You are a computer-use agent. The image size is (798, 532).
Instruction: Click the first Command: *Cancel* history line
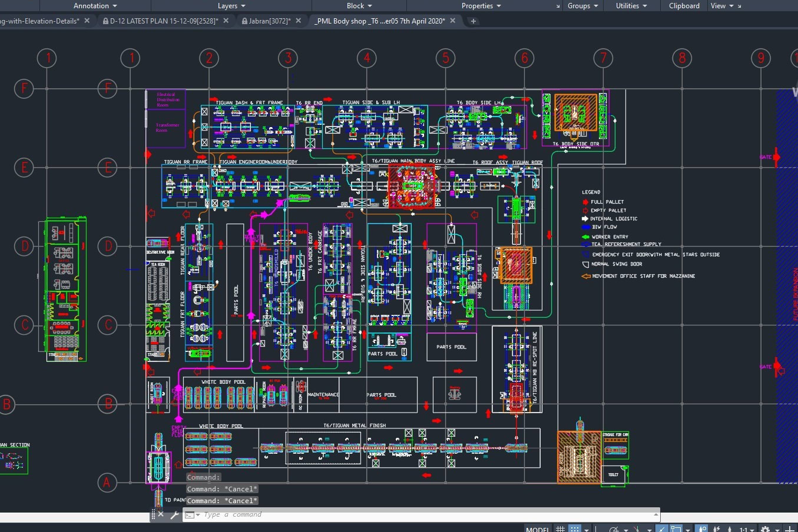pos(222,489)
